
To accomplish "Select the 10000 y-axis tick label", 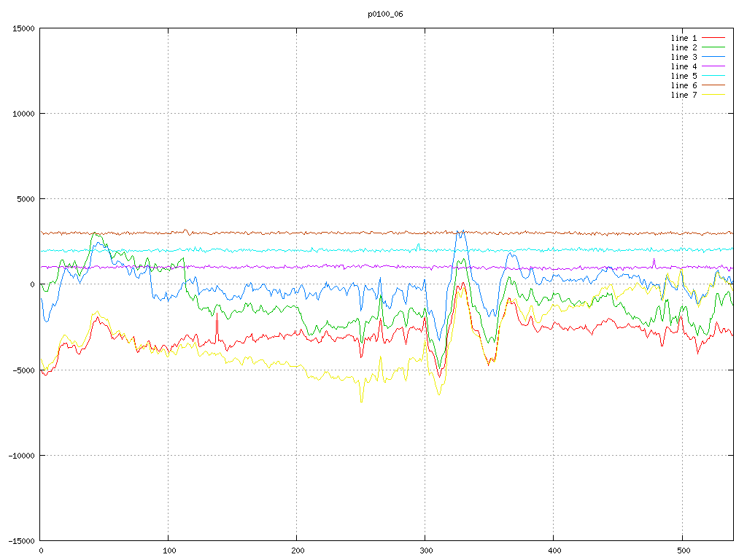I will tap(23, 114).
